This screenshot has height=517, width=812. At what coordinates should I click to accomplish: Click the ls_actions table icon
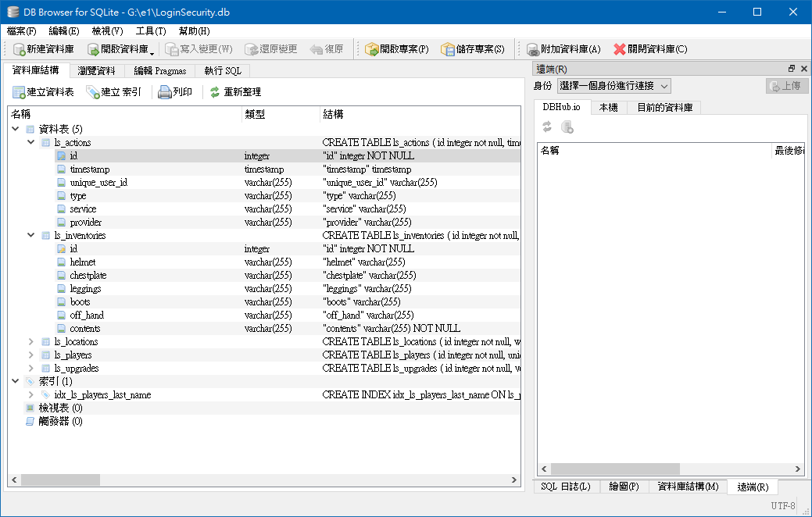click(x=45, y=142)
